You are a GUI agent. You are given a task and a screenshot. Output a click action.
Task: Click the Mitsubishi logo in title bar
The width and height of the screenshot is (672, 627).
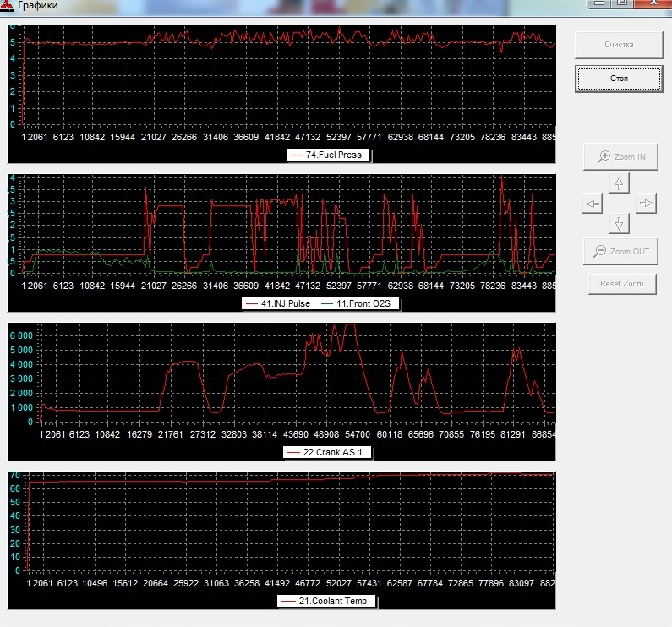click(x=7, y=5)
